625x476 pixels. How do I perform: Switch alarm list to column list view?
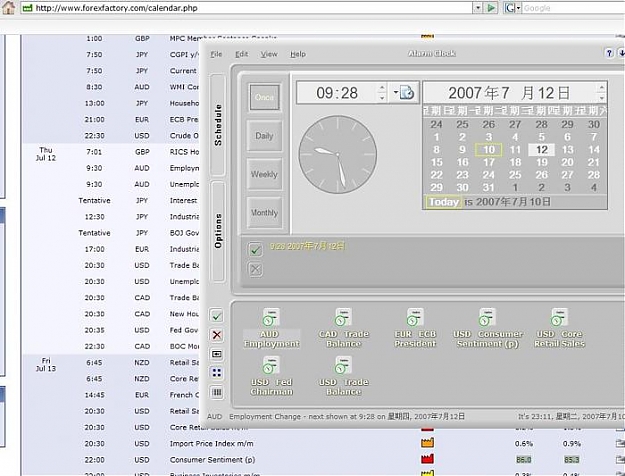(217, 392)
